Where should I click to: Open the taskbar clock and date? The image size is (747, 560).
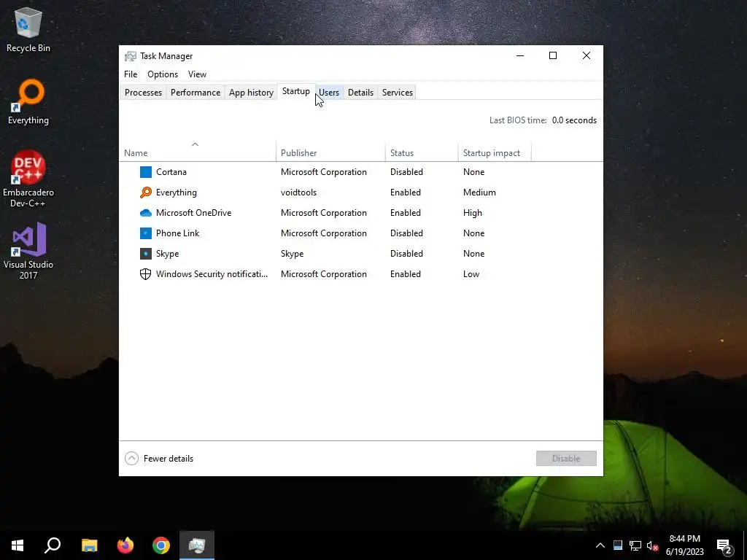(x=684, y=545)
